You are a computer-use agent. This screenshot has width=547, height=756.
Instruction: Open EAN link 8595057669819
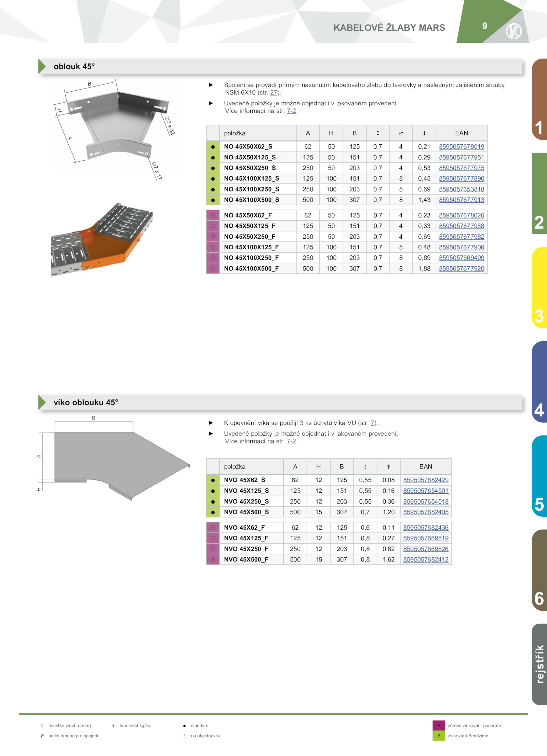[x=426, y=538]
